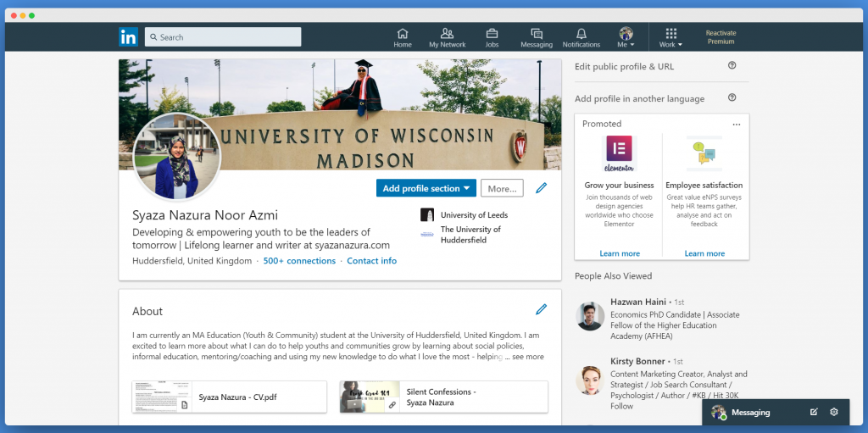Image resolution: width=868 pixels, height=433 pixels.
Task: Expand the Work apps grid menu
Action: [671, 37]
